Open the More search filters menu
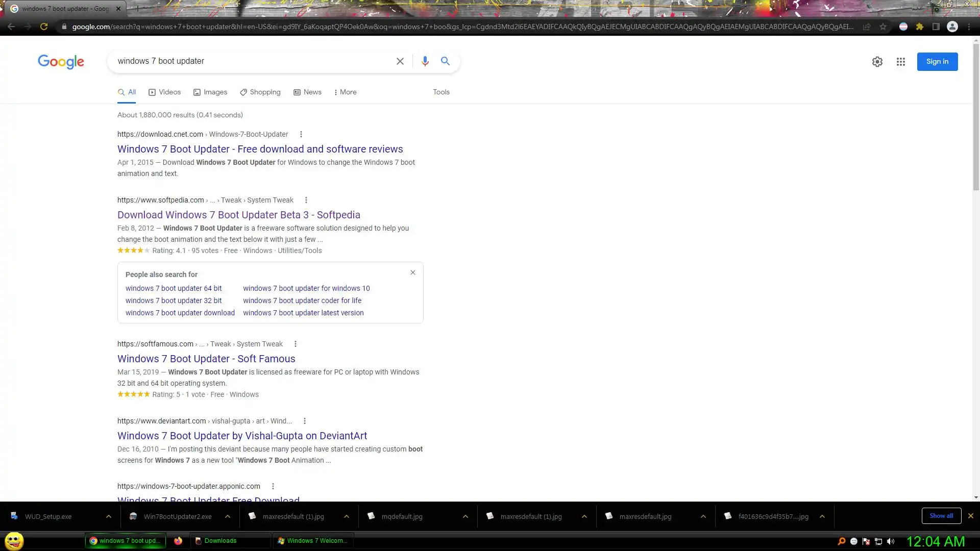The height and width of the screenshot is (551, 980). 345,92
